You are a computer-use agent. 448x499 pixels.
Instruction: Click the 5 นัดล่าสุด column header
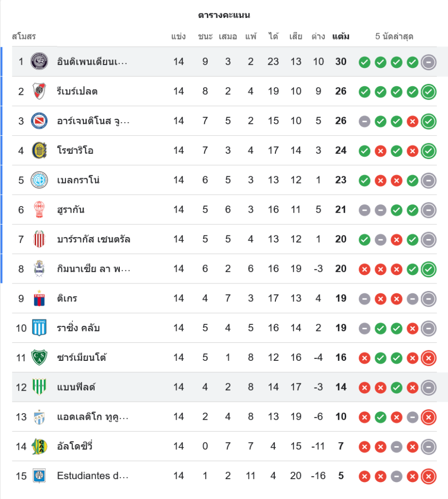[394, 36]
